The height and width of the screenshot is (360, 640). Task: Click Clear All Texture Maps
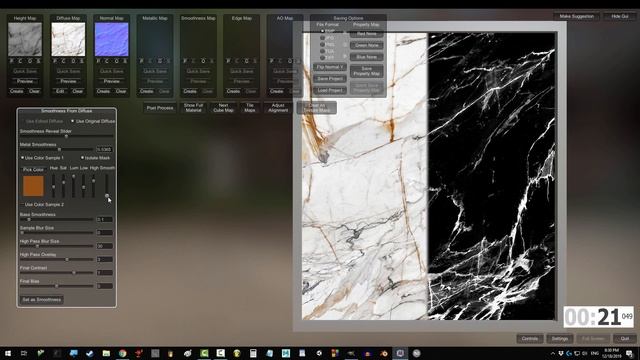pos(317,108)
